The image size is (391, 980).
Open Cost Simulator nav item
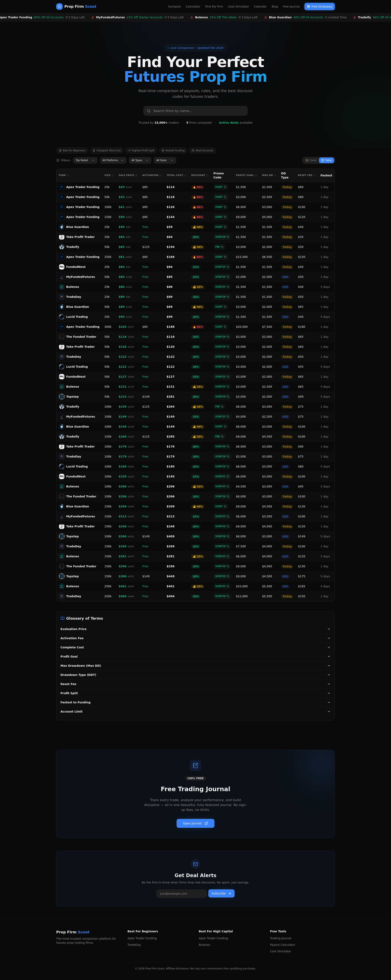pos(238,7)
